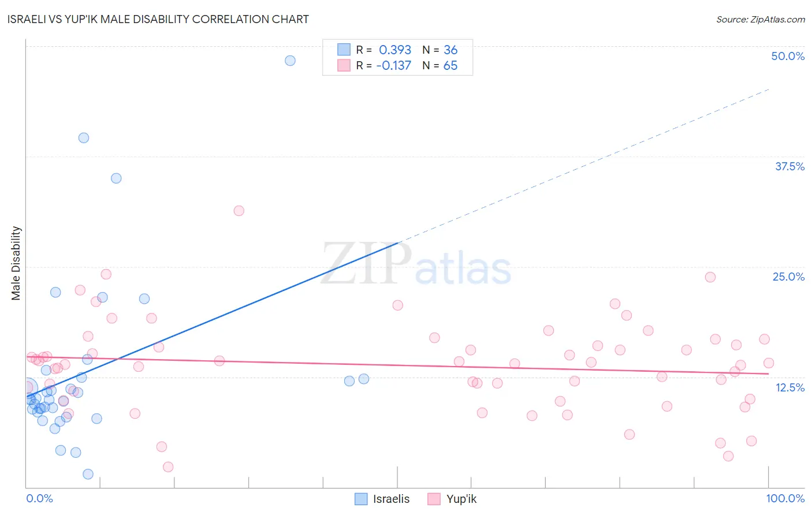The image size is (812, 515).
Task: Click the chart title text
Action: click(158, 19)
